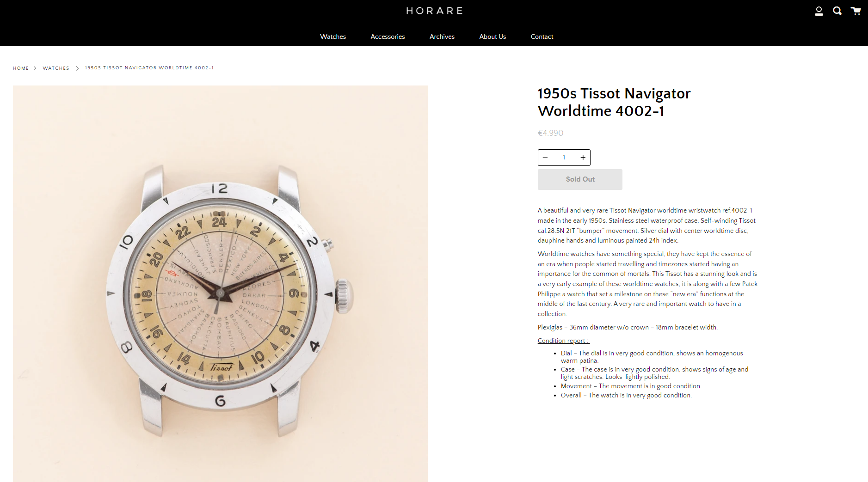Open the account user icon

point(819,11)
